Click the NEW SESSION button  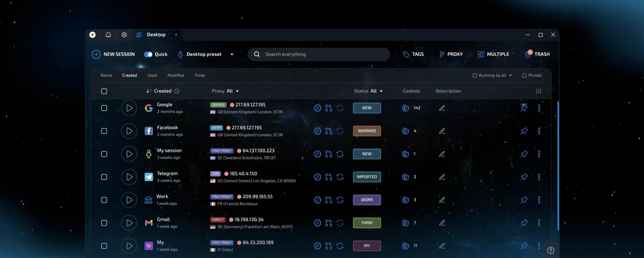[113, 54]
